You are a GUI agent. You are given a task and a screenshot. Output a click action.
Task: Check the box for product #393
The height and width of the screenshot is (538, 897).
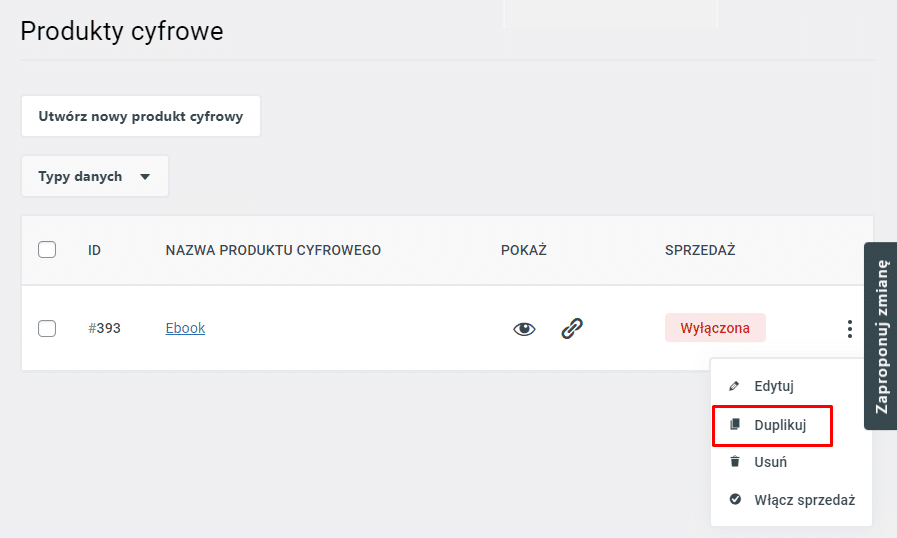pos(47,329)
